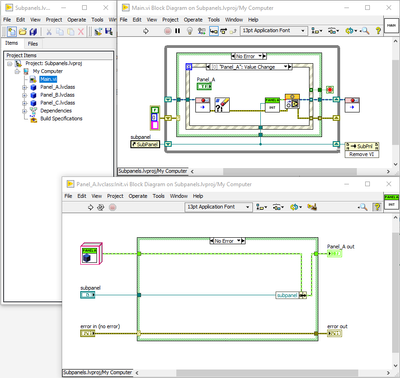
Task: Click Panel A INIT subVI node in Main.vi
Action: (272, 105)
